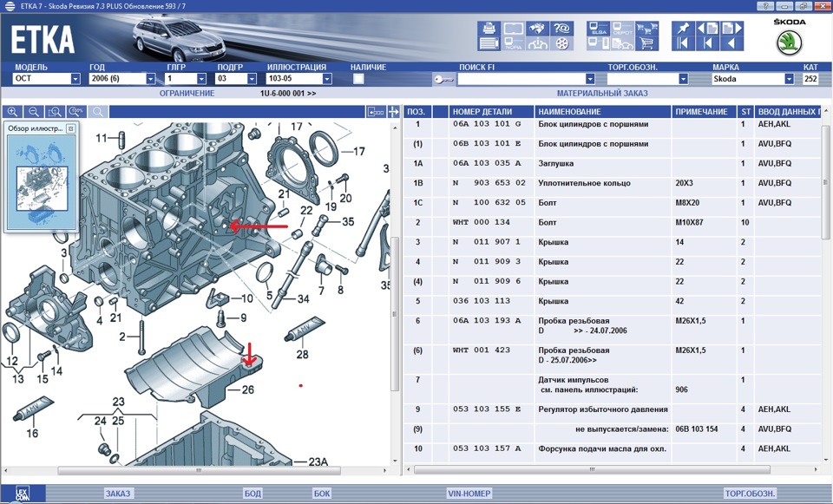Open the parts list view icon
Viewport: 833px width, 504px height.
click(489, 43)
